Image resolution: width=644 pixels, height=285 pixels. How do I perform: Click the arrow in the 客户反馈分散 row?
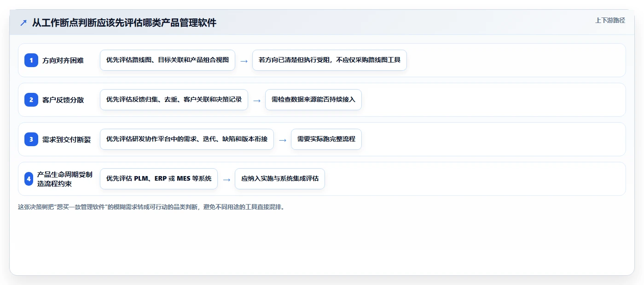tap(257, 100)
